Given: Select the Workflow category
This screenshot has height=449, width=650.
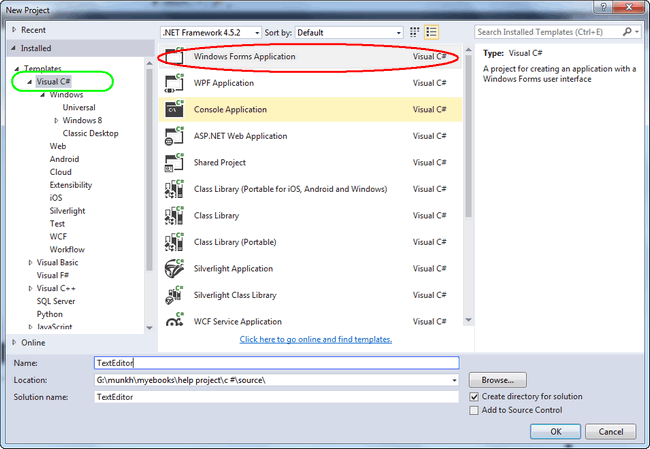Looking at the screenshot, I should 67,249.
